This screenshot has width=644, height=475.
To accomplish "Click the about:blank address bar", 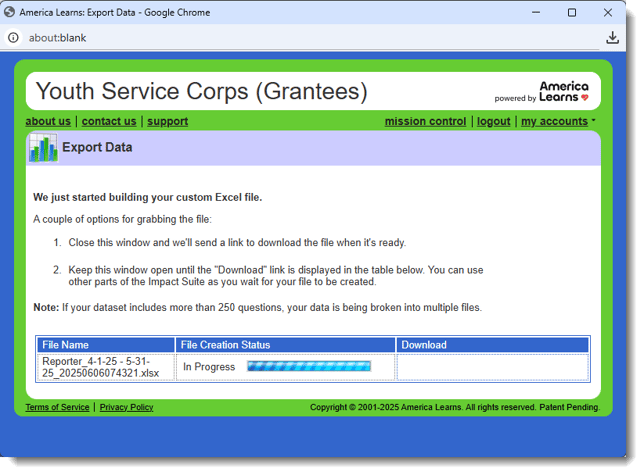I will pyautogui.click(x=300, y=38).
